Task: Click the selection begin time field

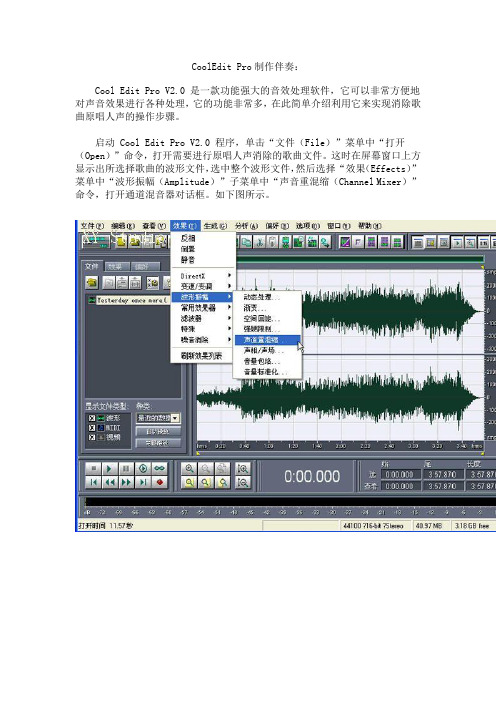Action: tap(400, 474)
